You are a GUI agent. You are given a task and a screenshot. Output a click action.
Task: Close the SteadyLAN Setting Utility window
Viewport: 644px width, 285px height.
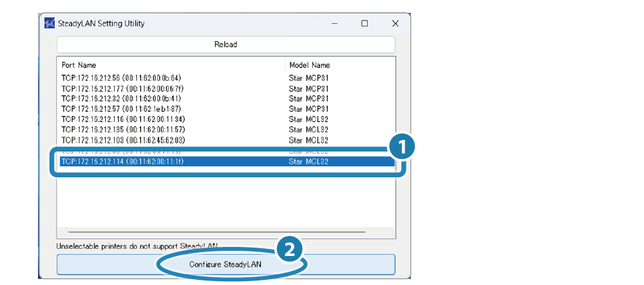point(395,24)
